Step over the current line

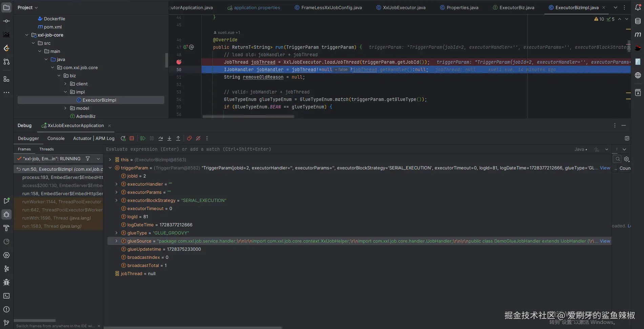coord(161,138)
